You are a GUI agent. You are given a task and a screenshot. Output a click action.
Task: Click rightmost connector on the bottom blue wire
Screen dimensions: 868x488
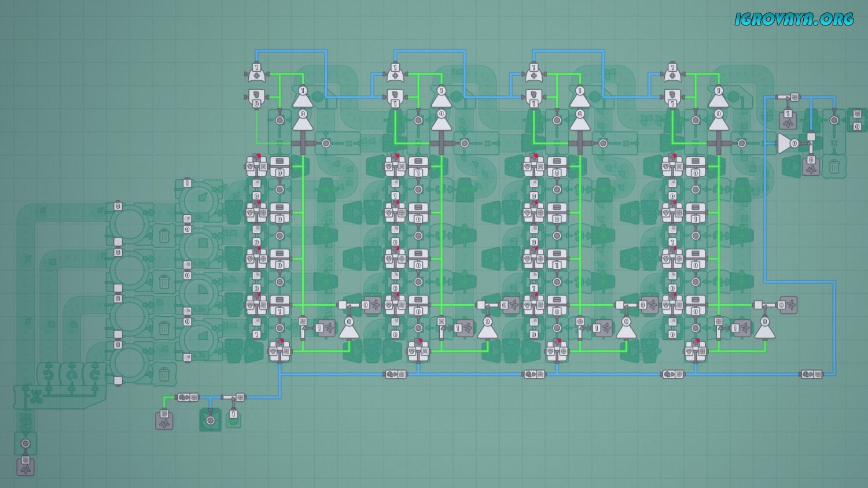pyautogui.click(x=811, y=374)
